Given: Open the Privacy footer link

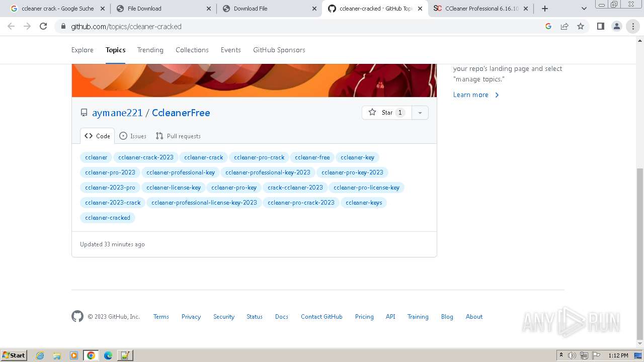Looking at the screenshot, I should click(191, 317).
